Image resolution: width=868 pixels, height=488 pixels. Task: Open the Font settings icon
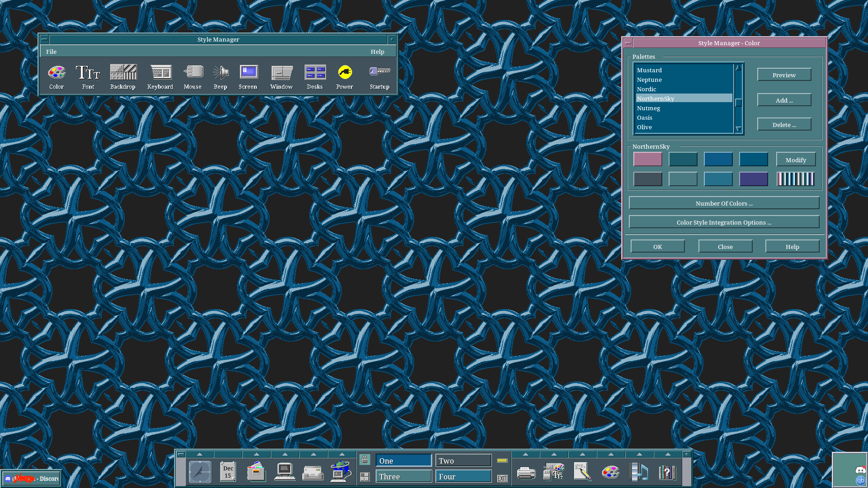(x=88, y=76)
